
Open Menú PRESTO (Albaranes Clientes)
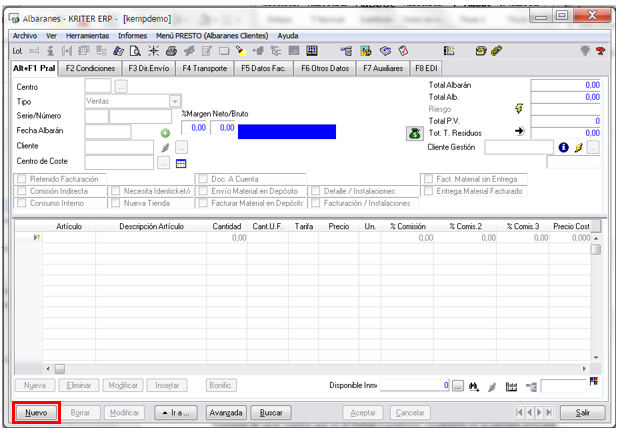212,36
